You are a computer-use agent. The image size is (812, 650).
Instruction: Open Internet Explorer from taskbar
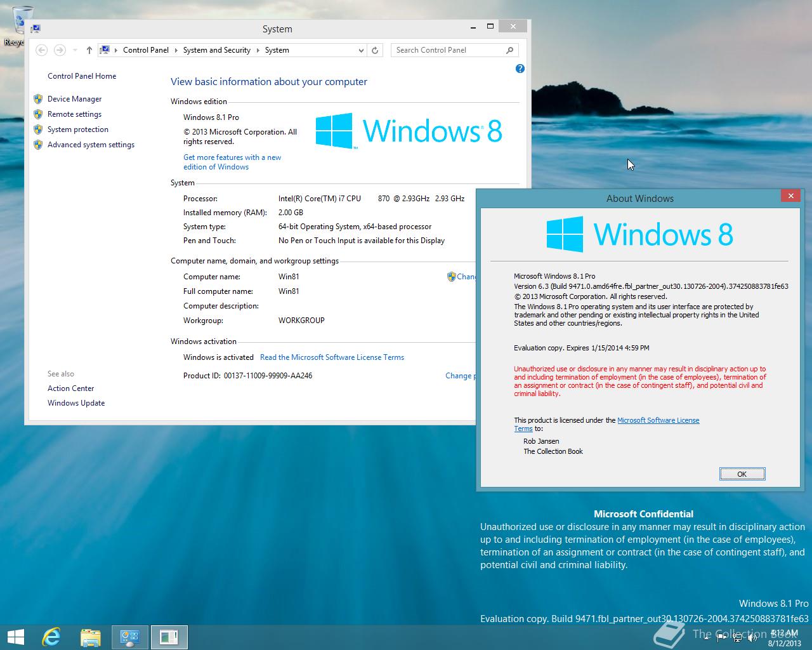pos(51,637)
